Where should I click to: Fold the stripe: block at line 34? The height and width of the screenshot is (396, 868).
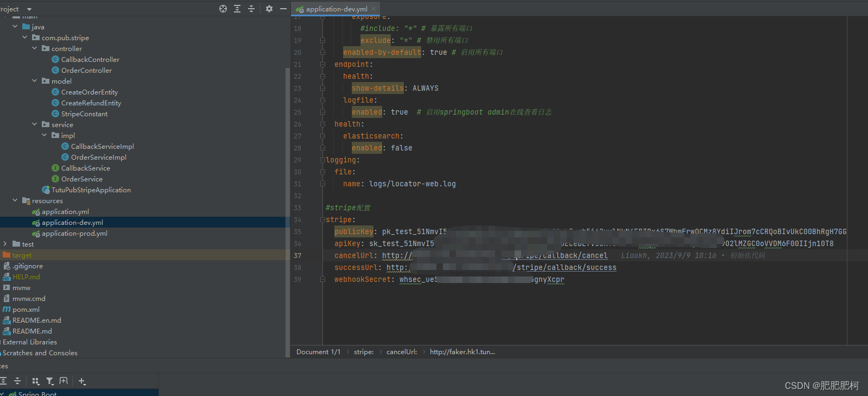coord(322,220)
